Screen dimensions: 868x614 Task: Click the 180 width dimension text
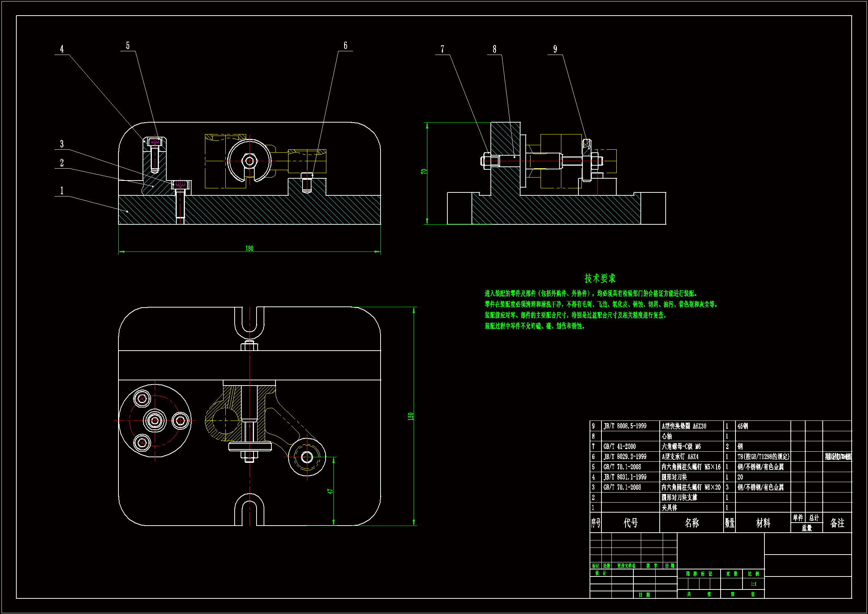pyautogui.click(x=249, y=248)
